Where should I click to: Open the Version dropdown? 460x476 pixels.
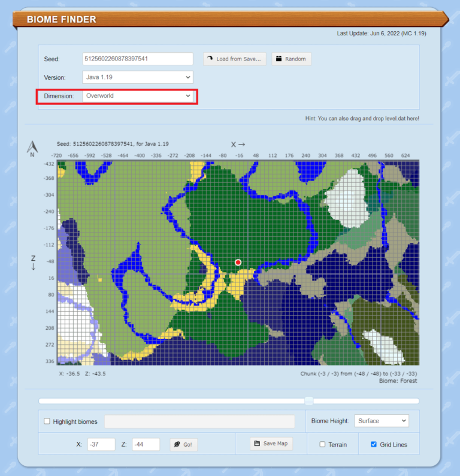[x=138, y=77]
